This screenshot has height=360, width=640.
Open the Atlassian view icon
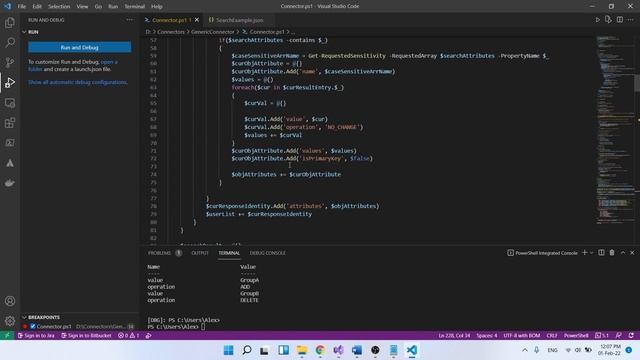point(10,163)
